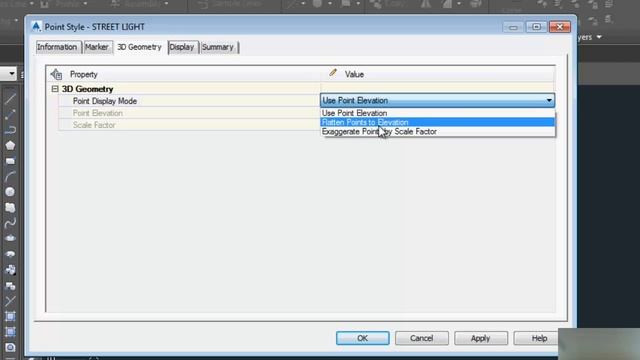Click the Apply button

pos(480,338)
